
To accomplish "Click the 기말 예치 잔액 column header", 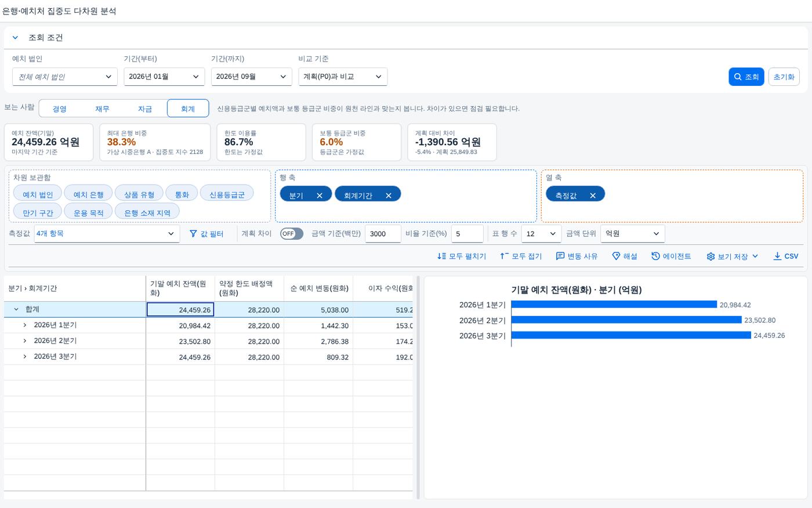I will (180, 288).
